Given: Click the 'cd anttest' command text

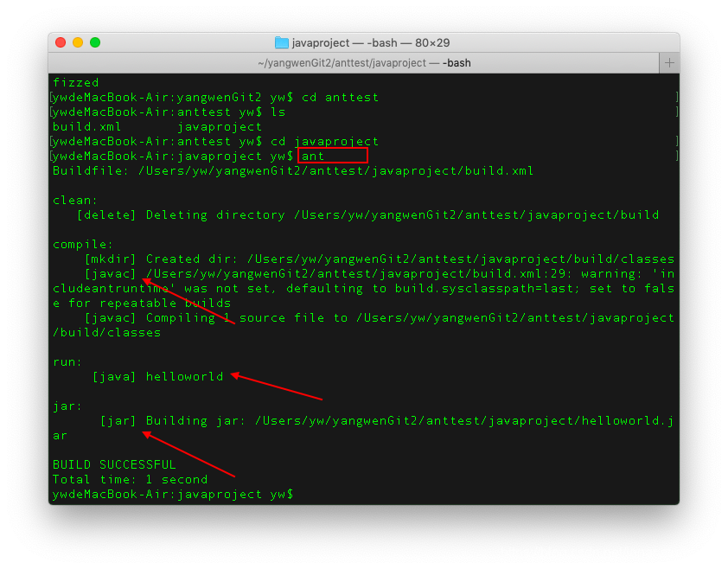Looking at the screenshot, I should pos(340,98).
